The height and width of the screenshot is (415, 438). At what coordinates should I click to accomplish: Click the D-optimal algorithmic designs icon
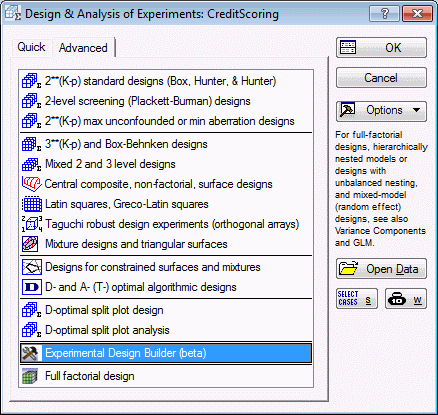pos(32,287)
